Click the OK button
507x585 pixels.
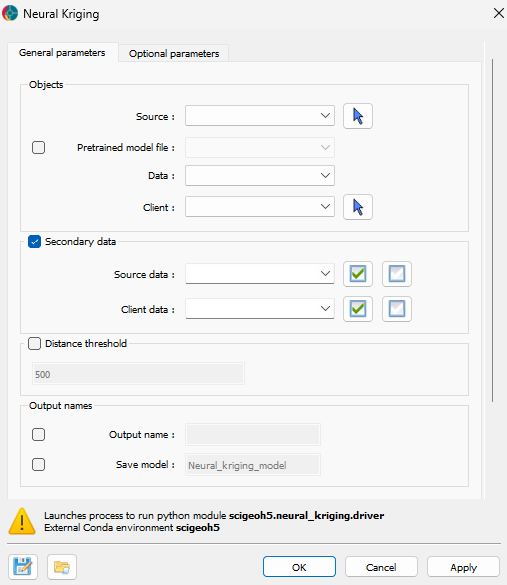(299, 567)
